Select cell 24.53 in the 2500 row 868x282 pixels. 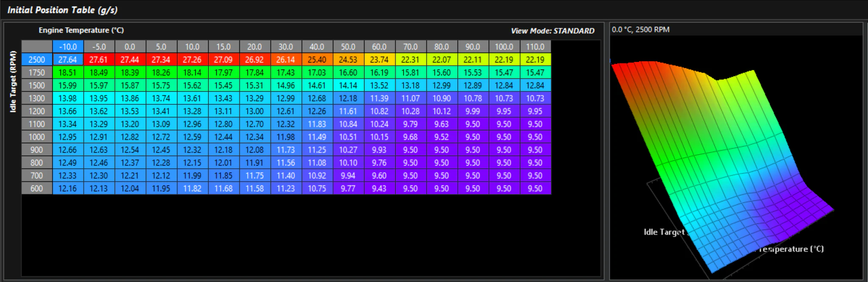[x=348, y=60]
